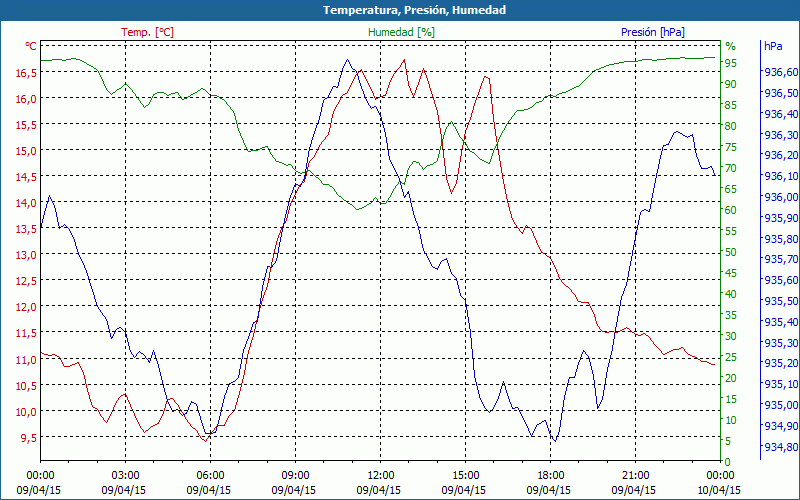Click the 'Temperatura, Presión, Humedad' chart title
The width and height of the screenshot is (800, 500).
coord(414,10)
